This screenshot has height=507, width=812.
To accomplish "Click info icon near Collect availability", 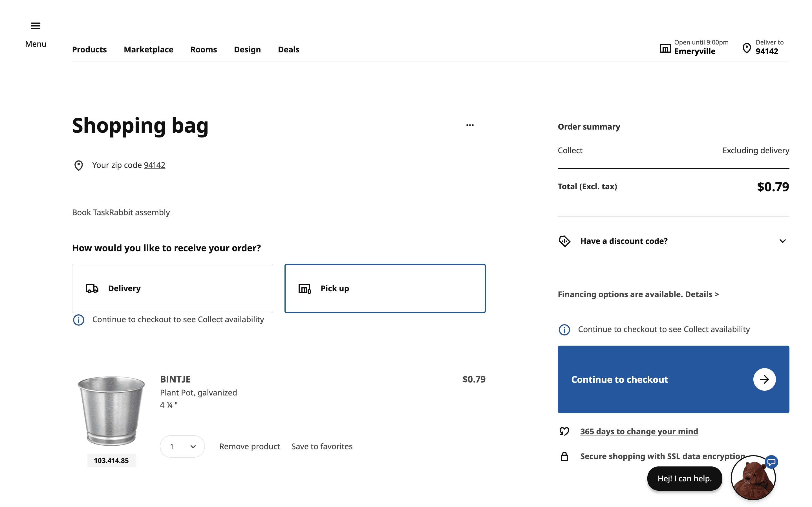I will point(78,320).
